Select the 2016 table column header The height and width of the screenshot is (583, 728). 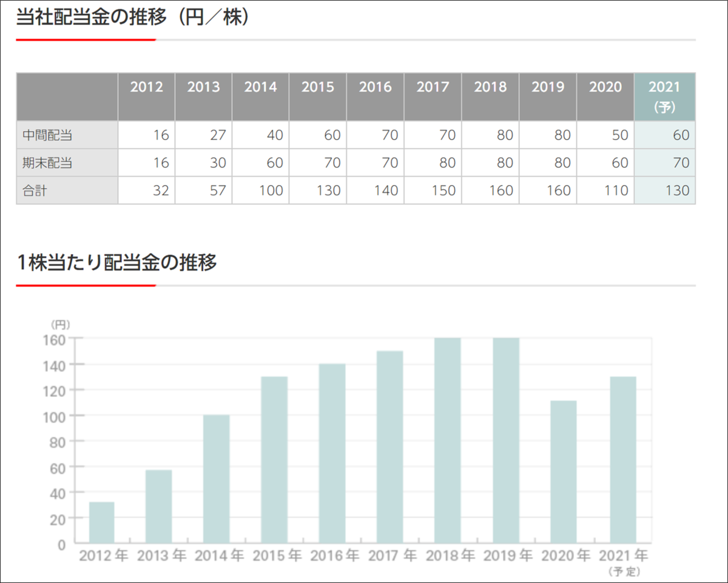(x=376, y=97)
